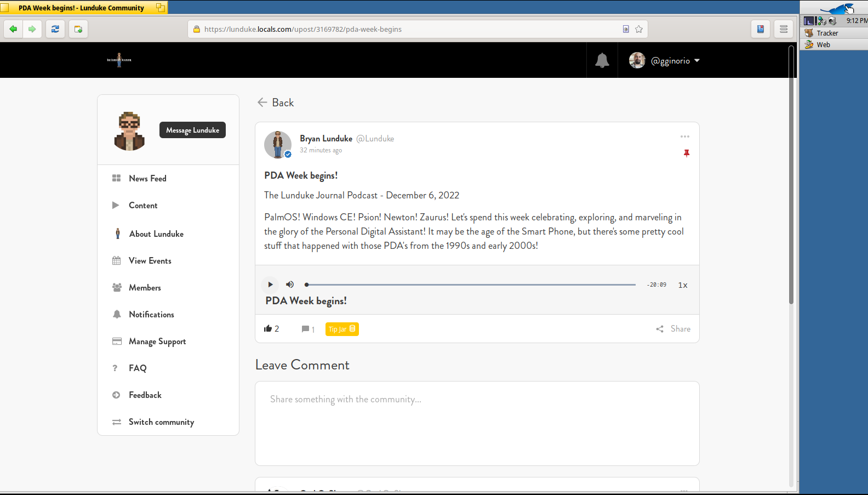This screenshot has height=495, width=868.
Task: Open the @gginorio account dropdown
Action: pos(675,61)
